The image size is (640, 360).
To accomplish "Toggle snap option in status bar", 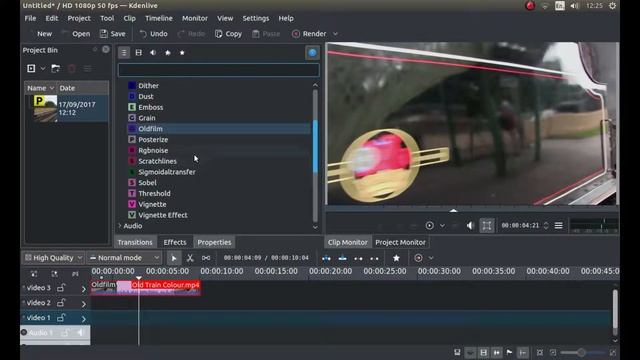I will (x=523, y=352).
